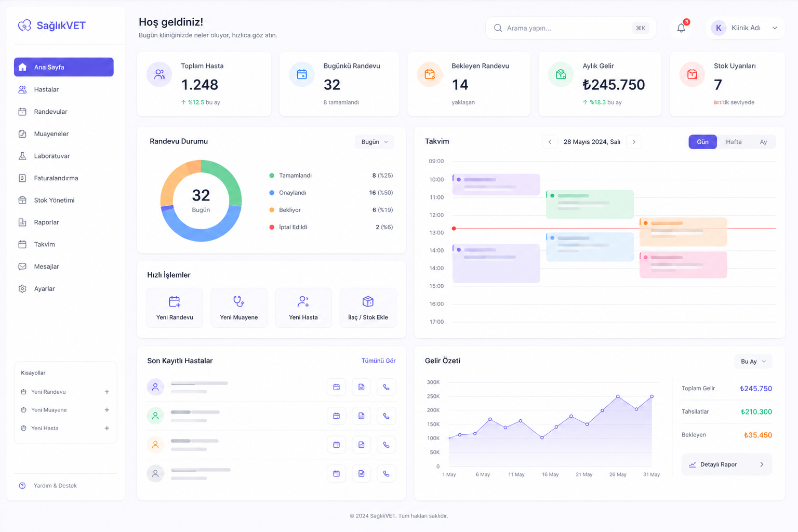
Task: Click the red current-time marker in calendar
Action: click(454, 229)
